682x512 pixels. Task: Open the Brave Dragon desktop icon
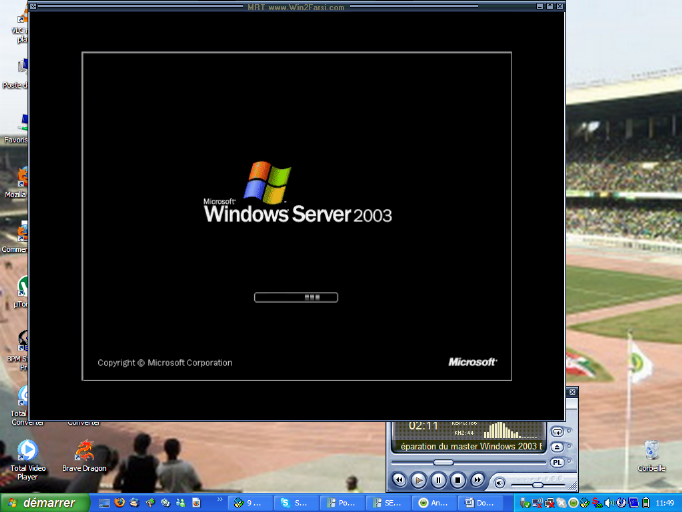(x=84, y=456)
